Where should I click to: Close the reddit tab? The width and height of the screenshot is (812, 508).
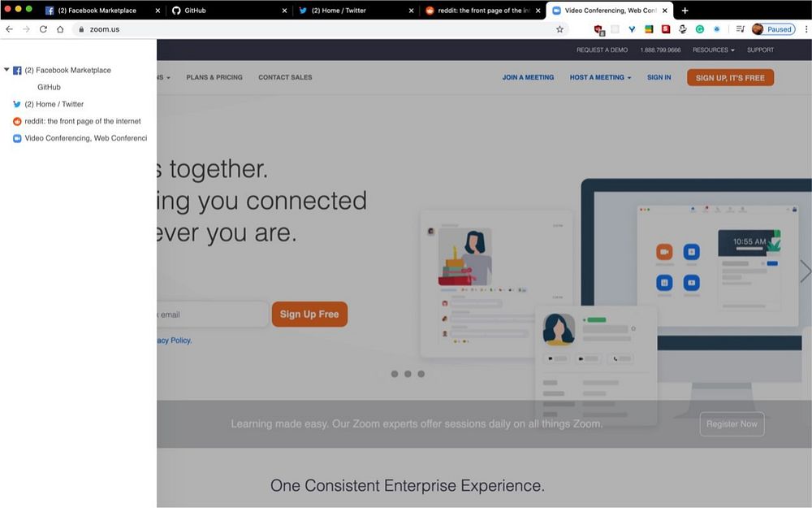pos(538,11)
